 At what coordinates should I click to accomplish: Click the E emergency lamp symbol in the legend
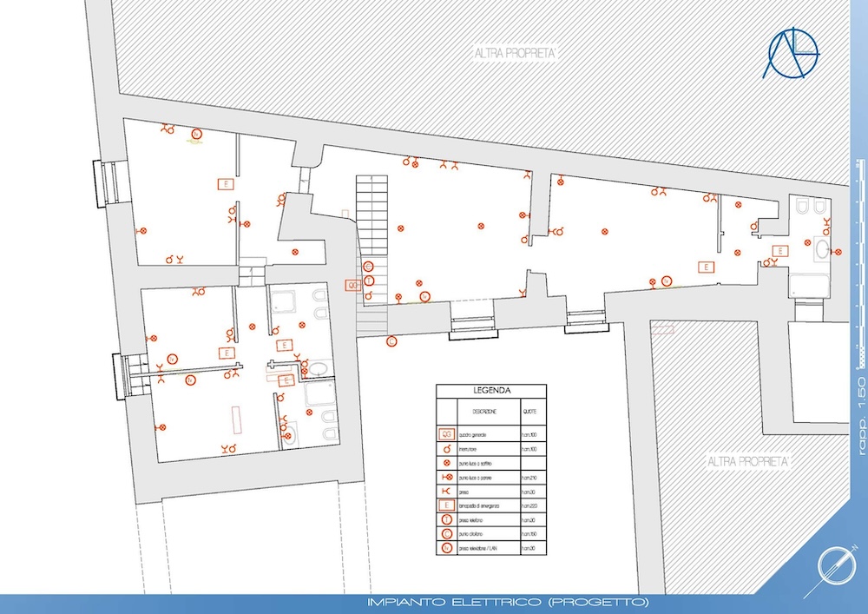(x=448, y=506)
